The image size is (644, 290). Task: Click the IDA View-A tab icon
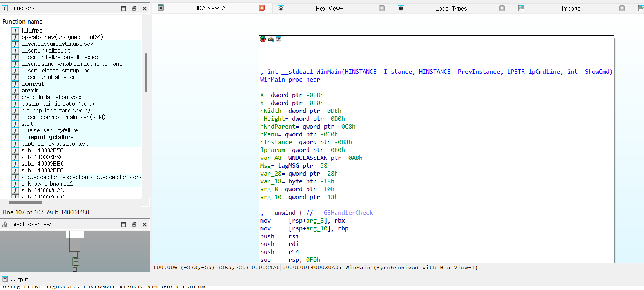[161, 8]
